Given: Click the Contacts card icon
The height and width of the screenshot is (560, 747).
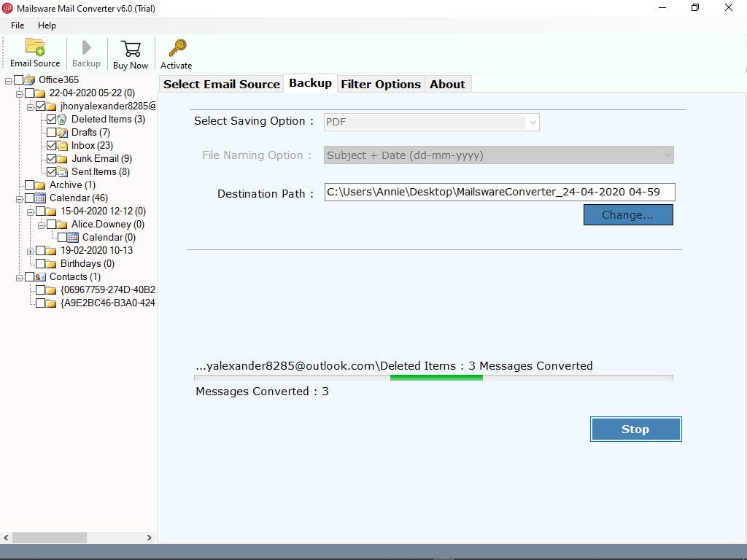Looking at the screenshot, I should click(41, 276).
